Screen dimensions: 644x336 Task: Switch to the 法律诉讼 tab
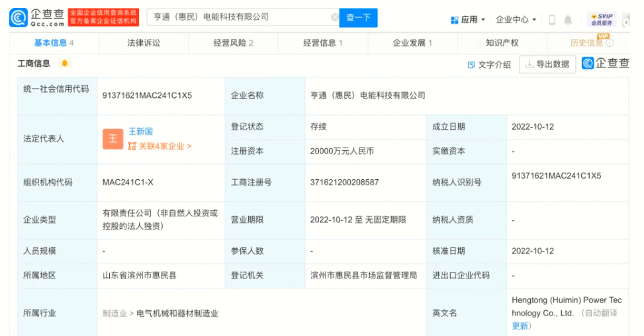point(144,43)
